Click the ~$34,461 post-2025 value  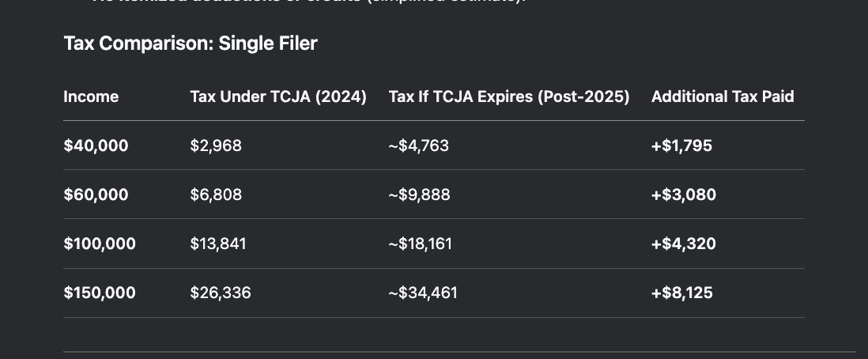[423, 293]
